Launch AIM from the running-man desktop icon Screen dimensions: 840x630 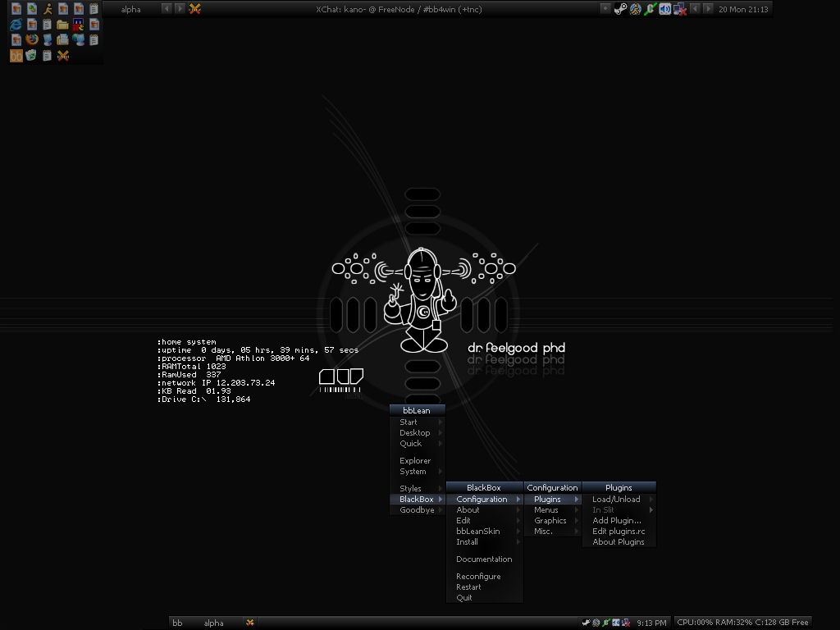pyautogui.click(x=48, y=8)
